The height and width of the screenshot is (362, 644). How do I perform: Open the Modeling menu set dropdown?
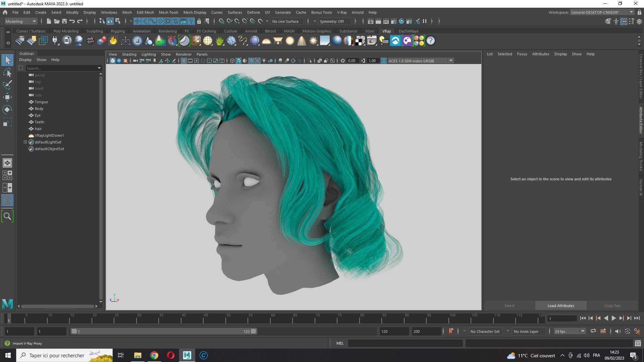pyautogui.click(x=20, y=21)
